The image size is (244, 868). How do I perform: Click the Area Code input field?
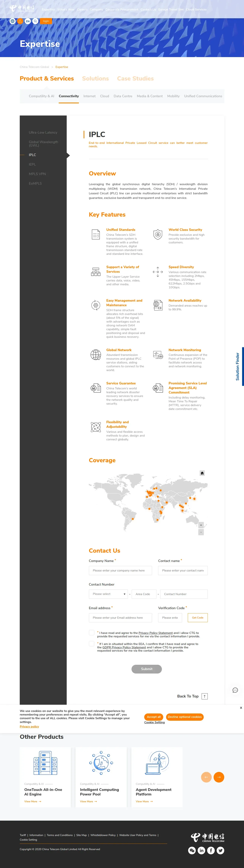[144, 594]
